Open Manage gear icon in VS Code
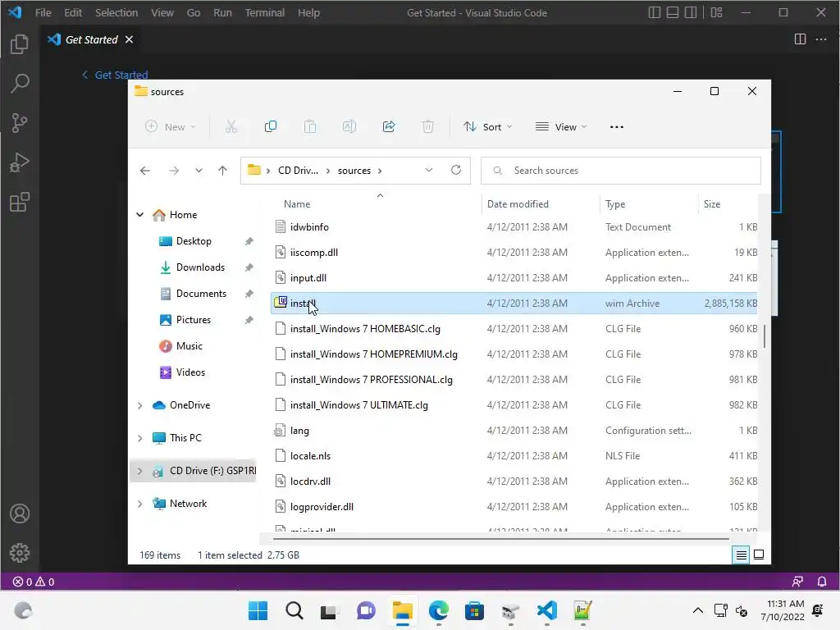This screenshot has width=840, height=630. tap(20, 552)
